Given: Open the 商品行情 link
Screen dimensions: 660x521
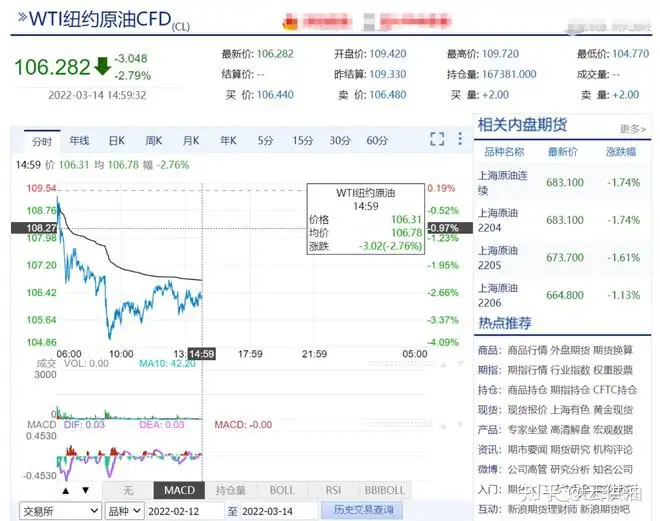Looking at the screenshot, I should point(527,350).
